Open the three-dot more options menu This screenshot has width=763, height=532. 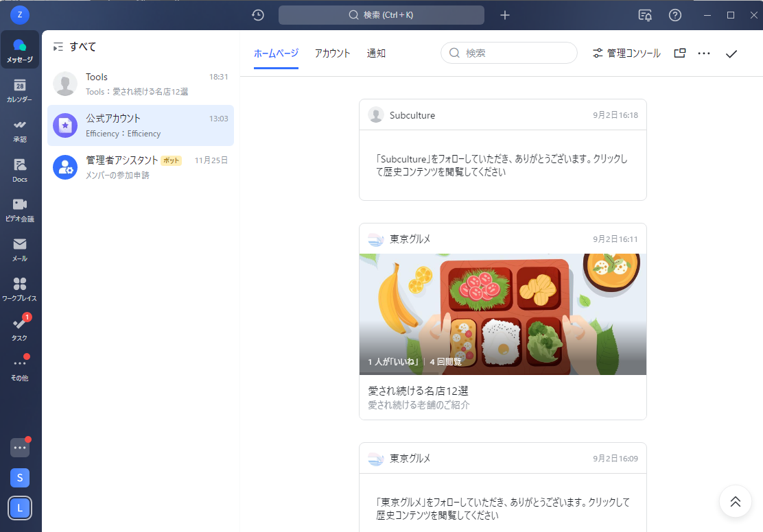704,53
